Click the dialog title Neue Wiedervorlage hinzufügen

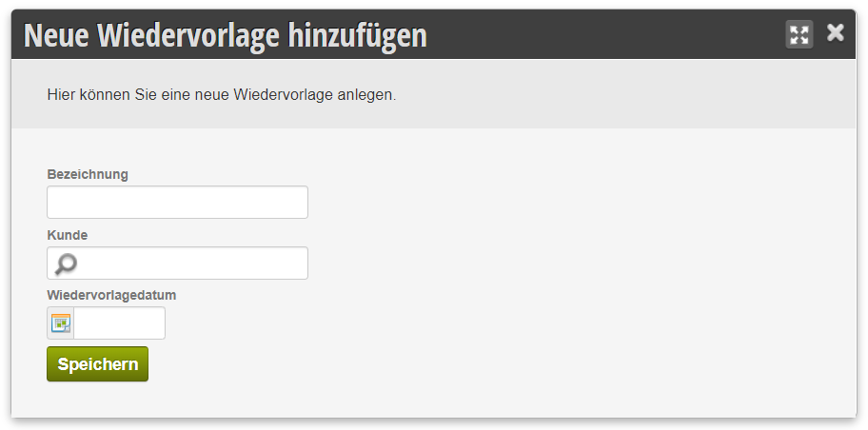226,35
